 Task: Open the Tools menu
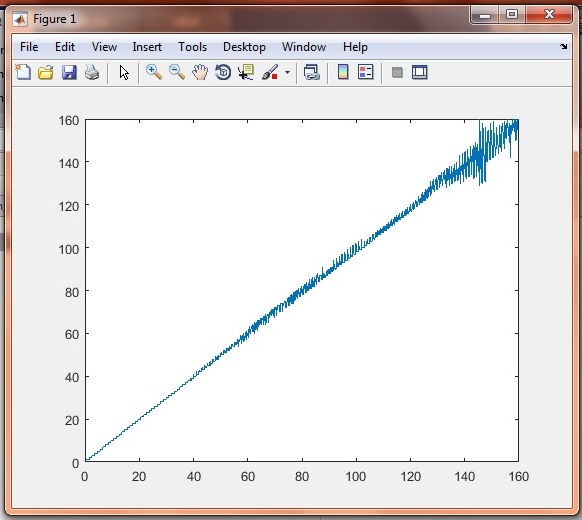pos(192,47)
